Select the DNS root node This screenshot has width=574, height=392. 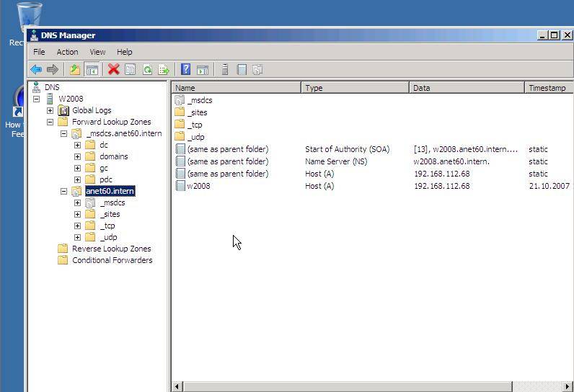(52, 87)
